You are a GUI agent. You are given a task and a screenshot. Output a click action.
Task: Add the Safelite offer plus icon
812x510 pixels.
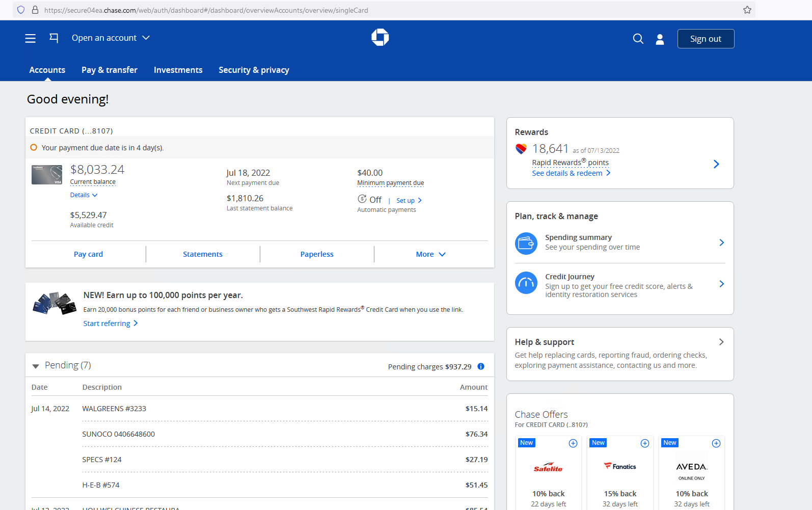click(x=573, y=443)
